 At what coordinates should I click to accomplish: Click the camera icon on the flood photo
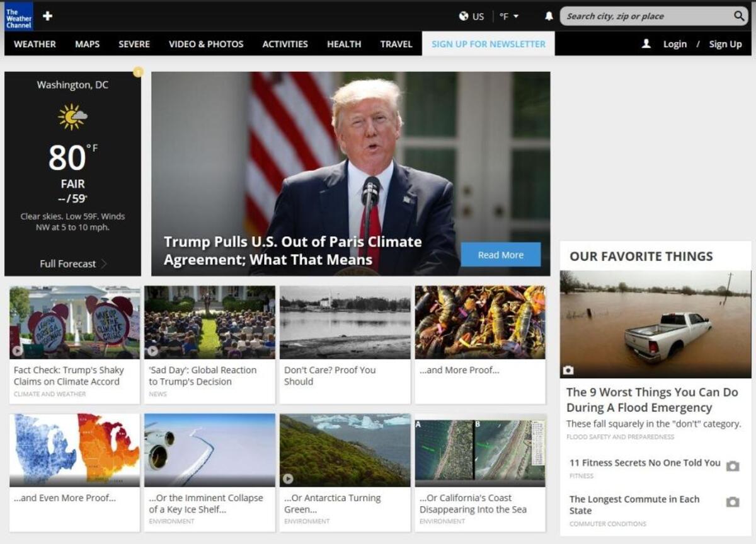[x=568, y=370]
